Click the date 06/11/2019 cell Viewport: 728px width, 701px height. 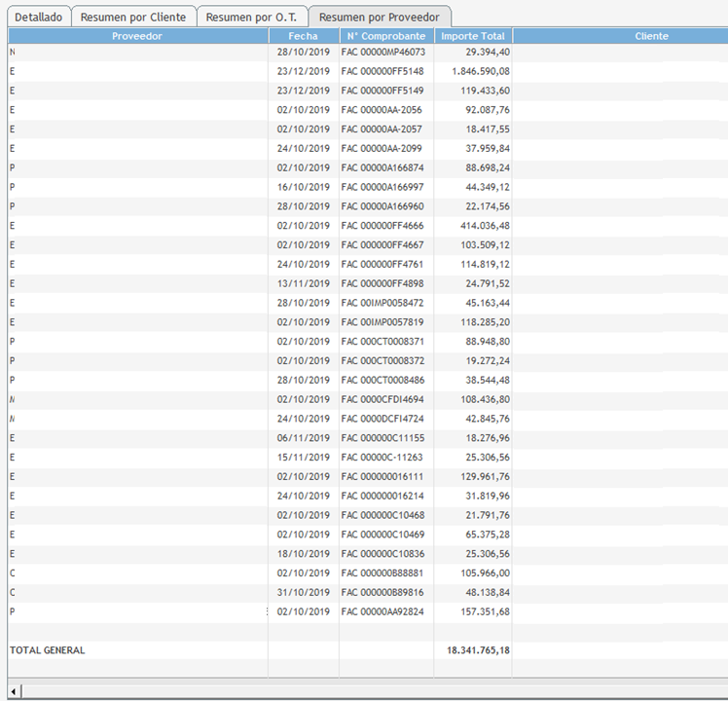click(x=303, y=438)
